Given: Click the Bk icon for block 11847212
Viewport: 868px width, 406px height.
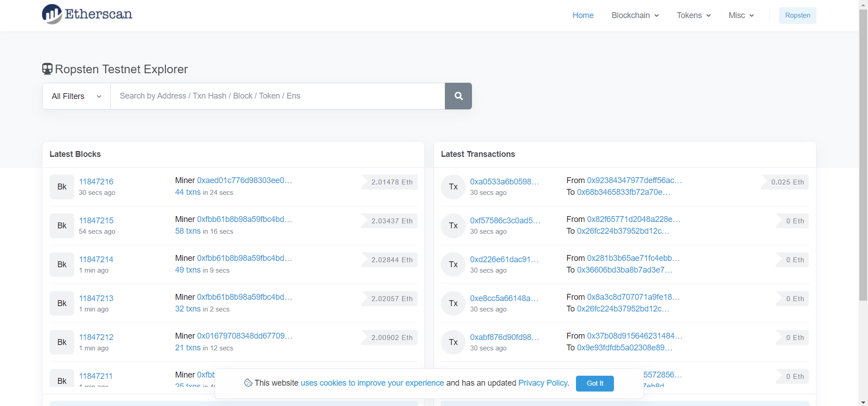Looking at the screenshot, I should pos(62,342).
